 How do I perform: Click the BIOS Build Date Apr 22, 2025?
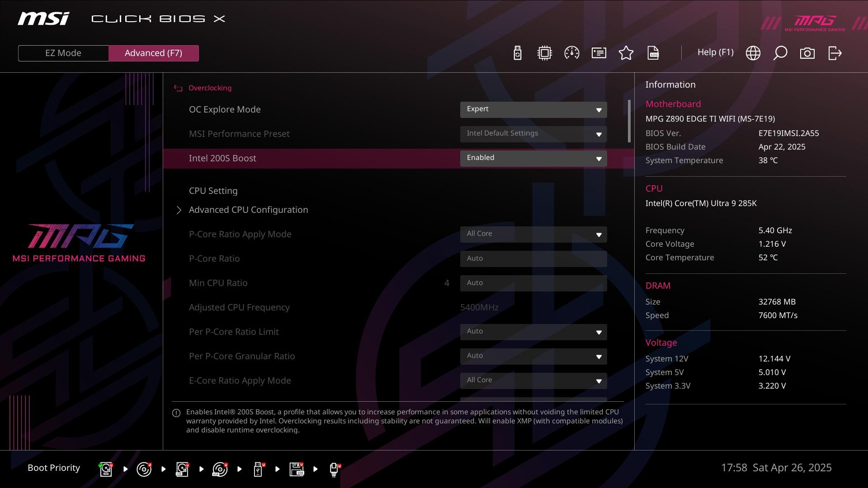[782, 147]
